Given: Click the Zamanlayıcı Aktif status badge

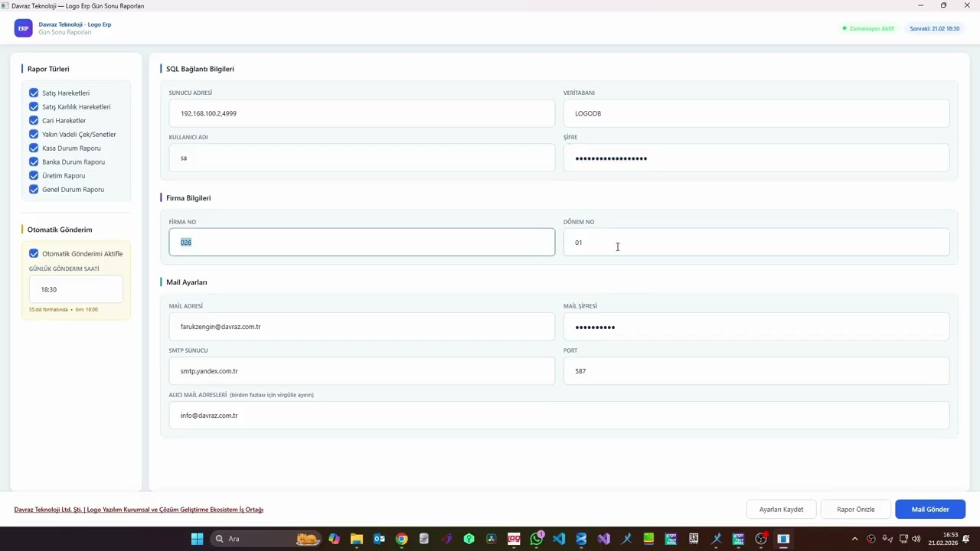Looking at the screenshot, I should [868, 28].
